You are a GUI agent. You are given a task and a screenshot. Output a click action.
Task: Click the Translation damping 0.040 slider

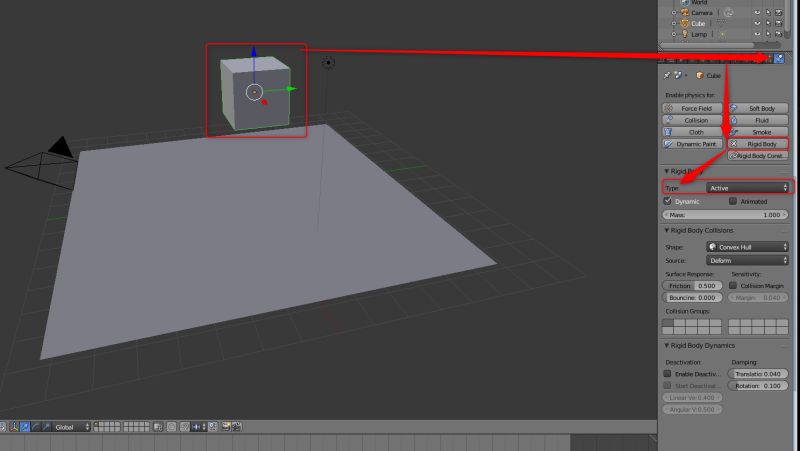(x=758, y=373)
